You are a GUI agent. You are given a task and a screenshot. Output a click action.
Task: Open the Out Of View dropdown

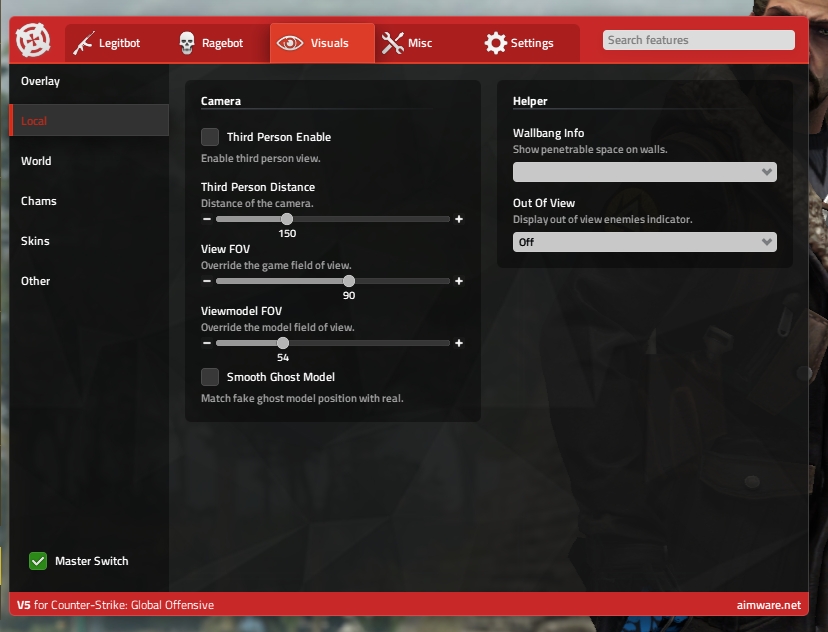[644, 242]
